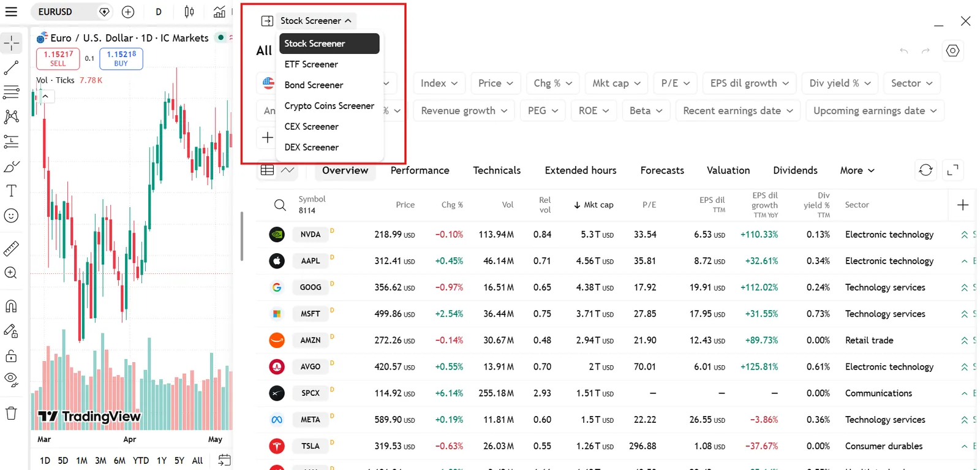
Task: Choose DEX Screener from the menu
Action: [329, 147]
